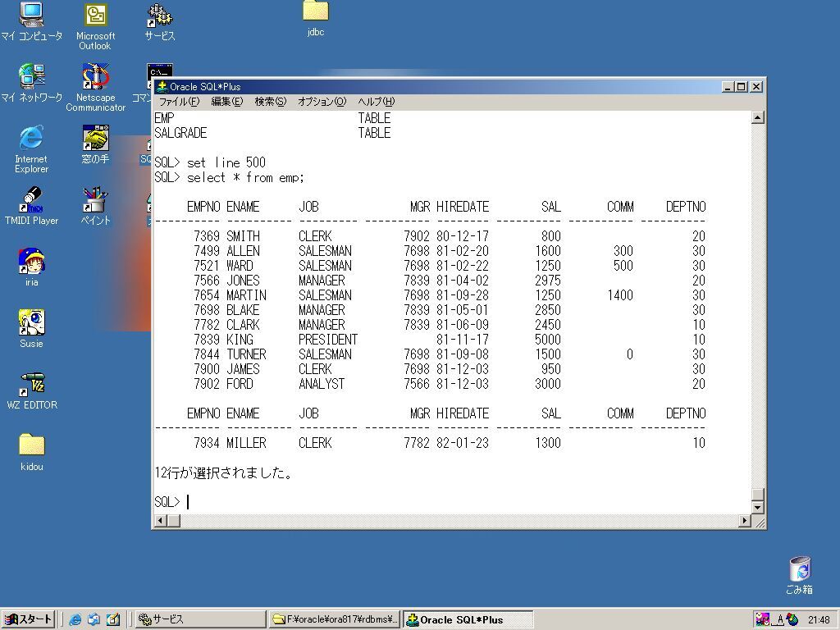Click Show Desktop quick launch icon in taskbar
This screenshot has height=630, width=840.
112,619
